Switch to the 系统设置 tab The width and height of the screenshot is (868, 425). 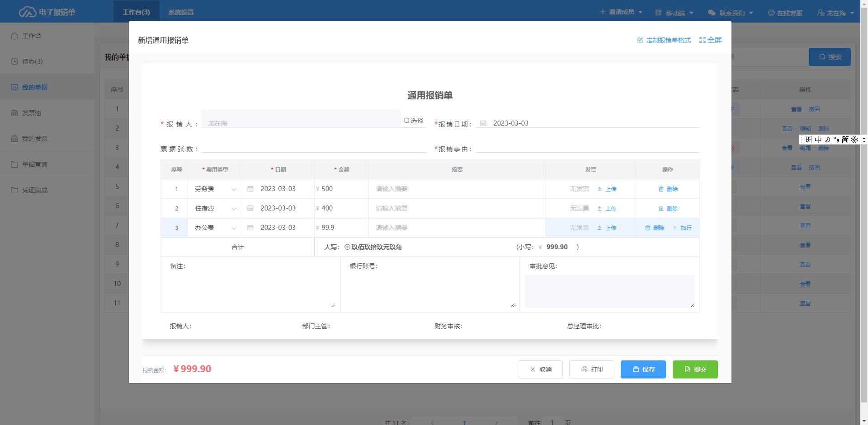(181, 12)
